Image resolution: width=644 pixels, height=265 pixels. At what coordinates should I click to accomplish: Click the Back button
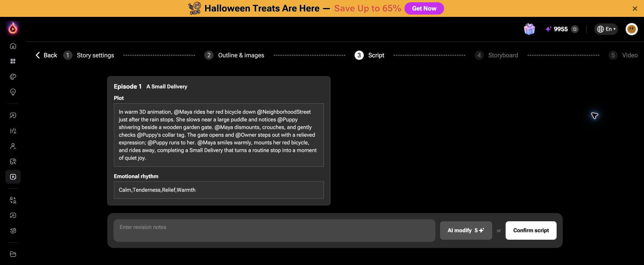tap(46, 55)
